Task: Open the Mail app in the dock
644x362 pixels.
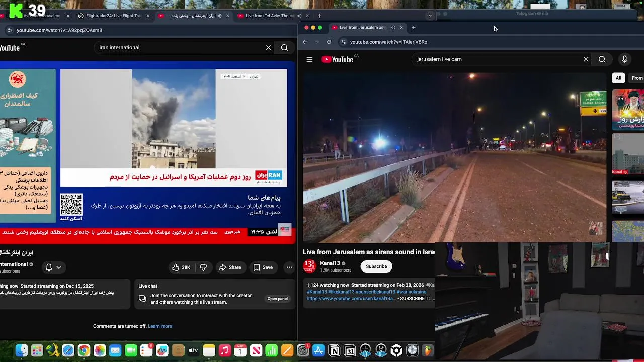Action: point(115,351)
